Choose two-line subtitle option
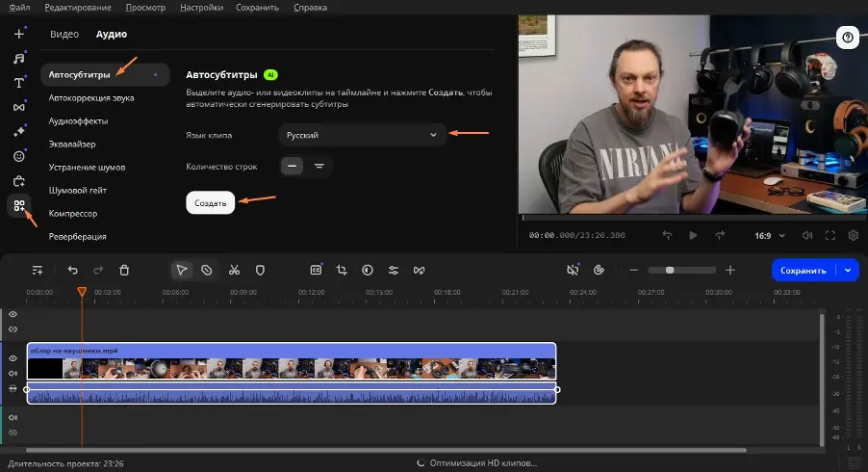Image resolution: width=868 pixels, height=472 pixels. click(x=319, y=167)
